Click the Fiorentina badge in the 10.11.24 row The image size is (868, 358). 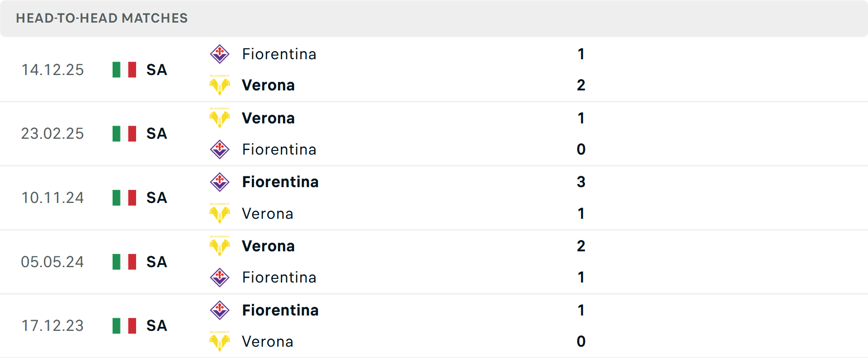tap(220, 182)
